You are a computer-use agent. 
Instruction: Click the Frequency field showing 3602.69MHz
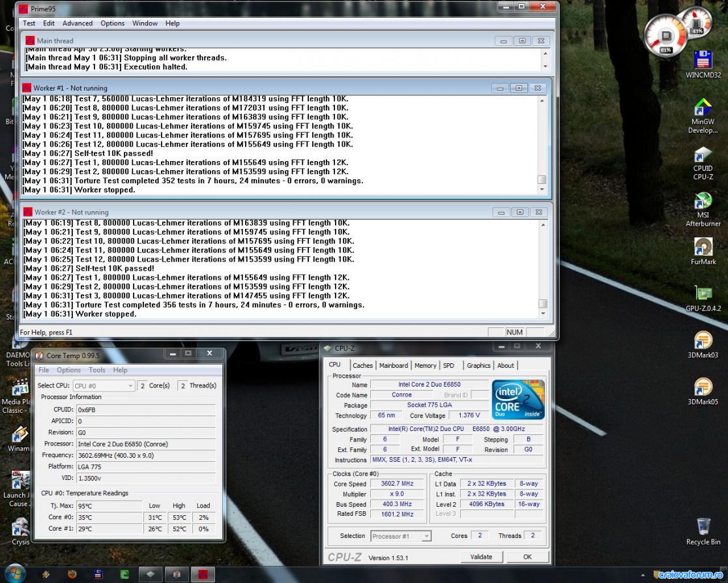(146, 455)
